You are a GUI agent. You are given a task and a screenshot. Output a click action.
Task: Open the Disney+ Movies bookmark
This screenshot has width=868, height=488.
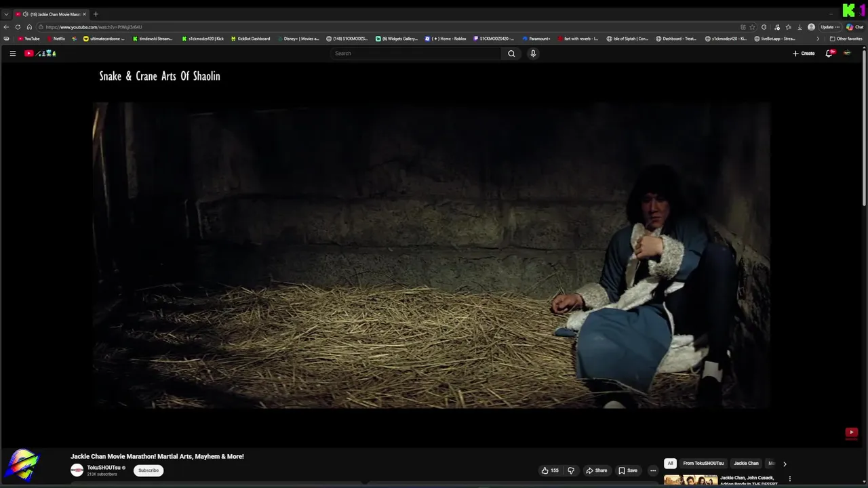pos(298,39)
